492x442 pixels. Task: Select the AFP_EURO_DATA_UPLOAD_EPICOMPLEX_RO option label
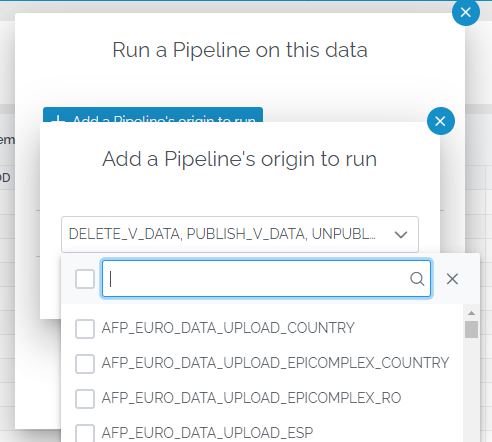(251, 398)
